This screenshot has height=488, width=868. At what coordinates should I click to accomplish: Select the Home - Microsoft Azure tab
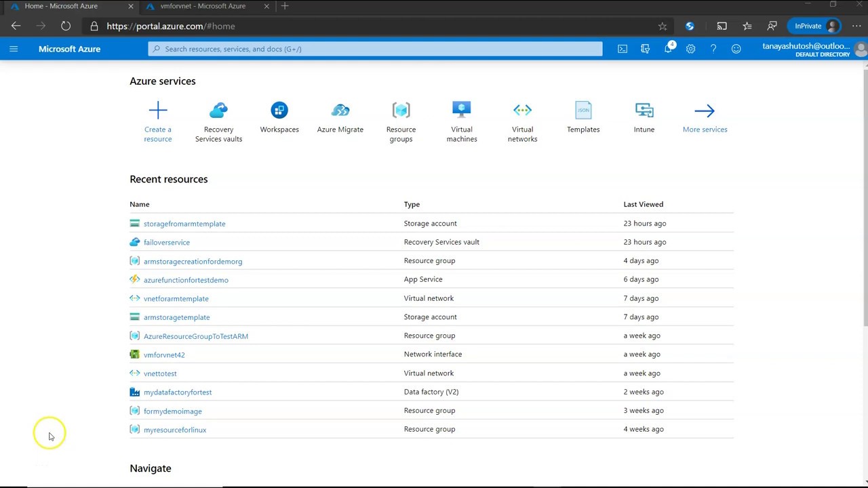click(x=61, y=6)
